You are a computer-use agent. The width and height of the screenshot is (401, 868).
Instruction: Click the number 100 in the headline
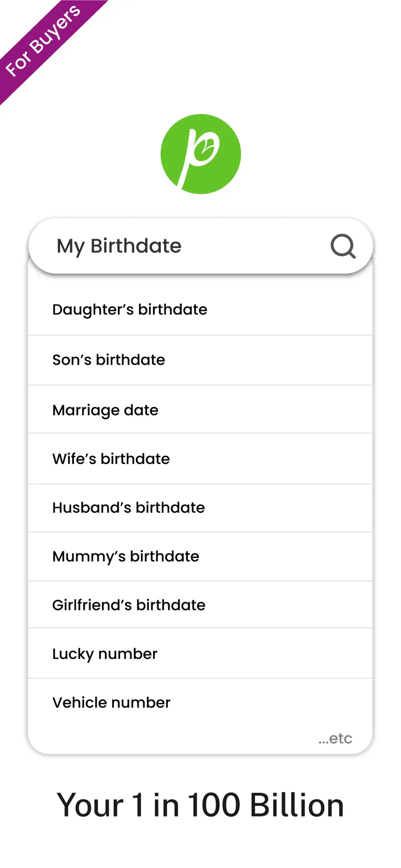point(214,805)
